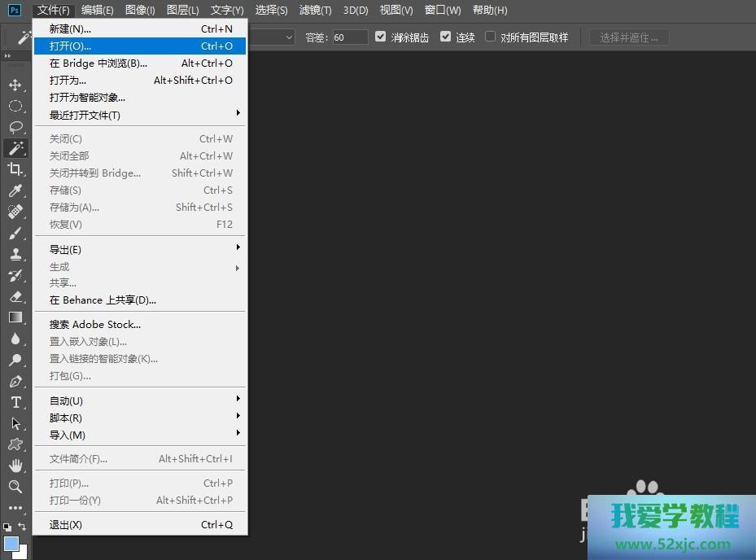This screenshot has height=560, width=756.
Task: Select the Clone Stamp tool
Action: 15,254
